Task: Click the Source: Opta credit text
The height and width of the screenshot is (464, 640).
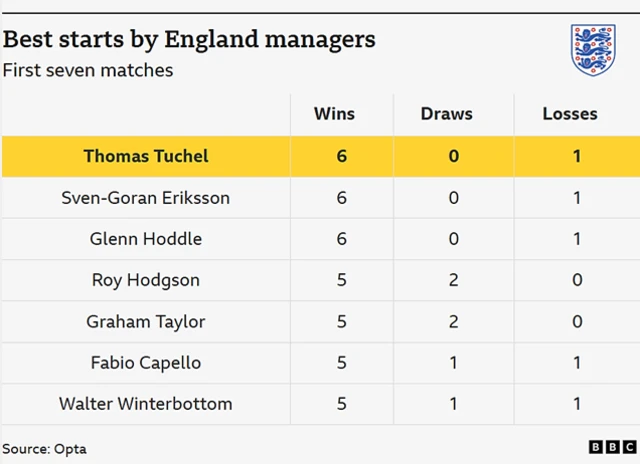Action: click(x=44, y=449)
